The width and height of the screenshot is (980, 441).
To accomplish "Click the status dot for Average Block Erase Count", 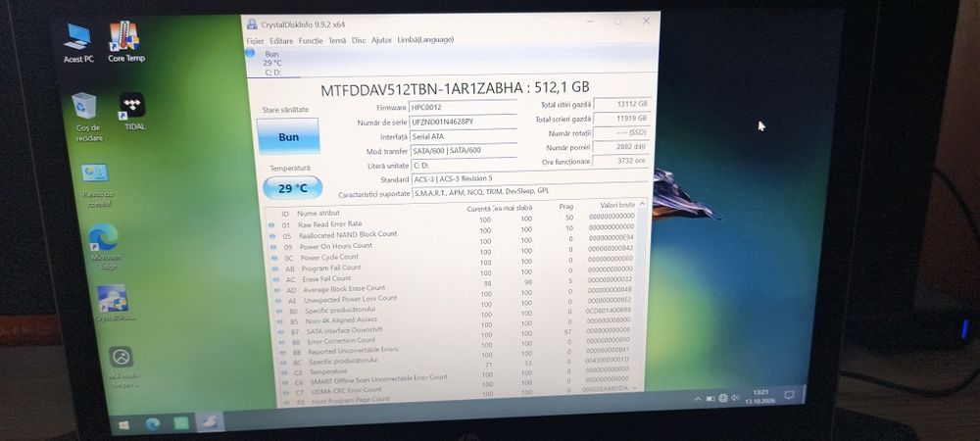I will click(278, 290).
